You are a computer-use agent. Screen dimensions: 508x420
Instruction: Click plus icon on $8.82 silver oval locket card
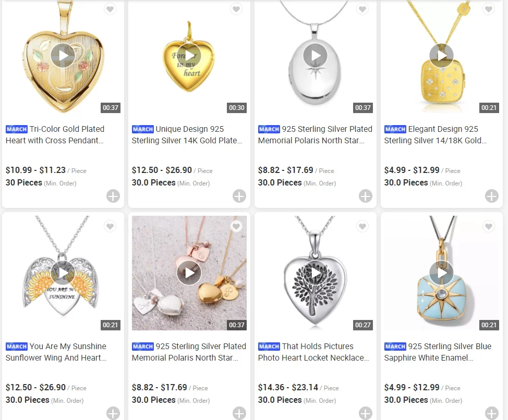366,196
